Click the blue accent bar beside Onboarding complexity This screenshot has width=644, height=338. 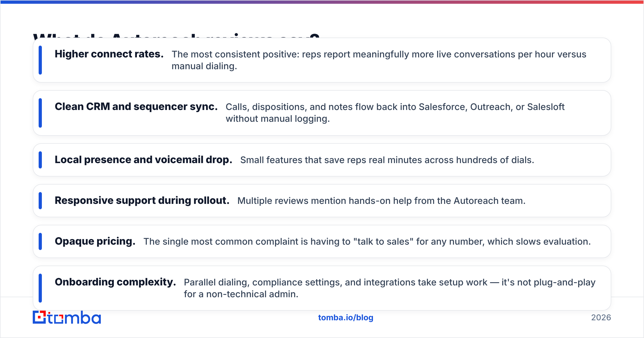40,288
